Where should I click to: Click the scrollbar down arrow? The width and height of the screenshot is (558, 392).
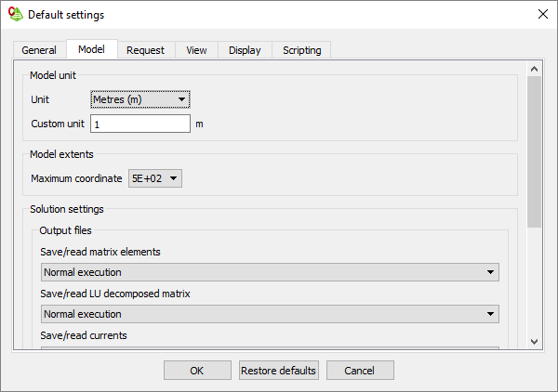(x=534, y=341)
